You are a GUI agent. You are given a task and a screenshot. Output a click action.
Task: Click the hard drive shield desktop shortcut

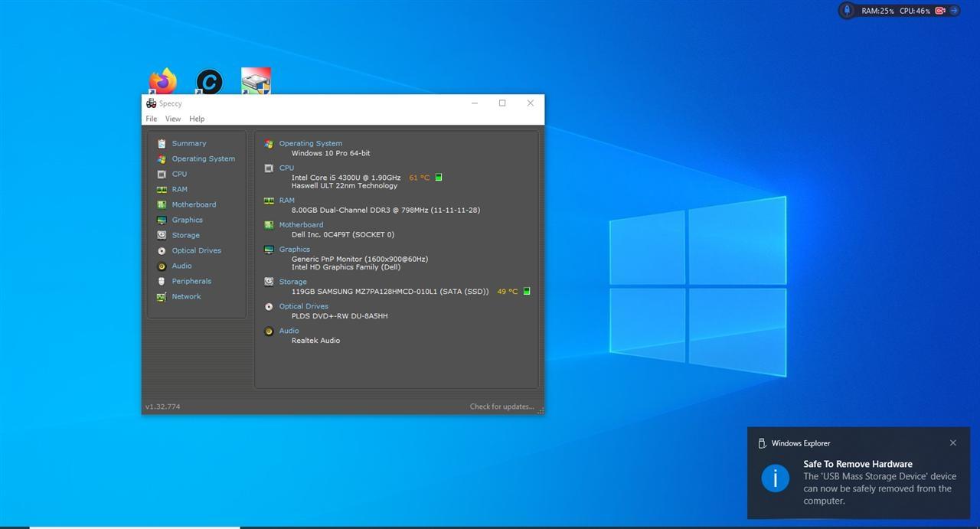pyautogui.click(x=256, y=81)
